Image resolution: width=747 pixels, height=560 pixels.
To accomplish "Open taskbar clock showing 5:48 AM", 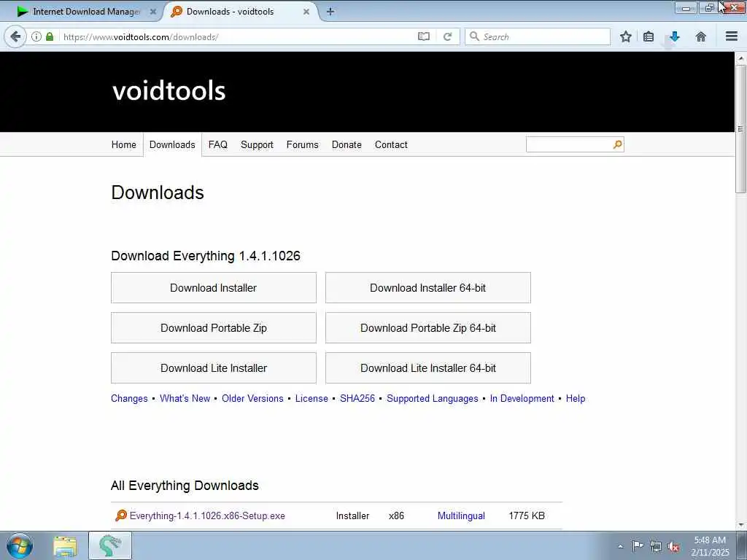I will coord(710,546).
